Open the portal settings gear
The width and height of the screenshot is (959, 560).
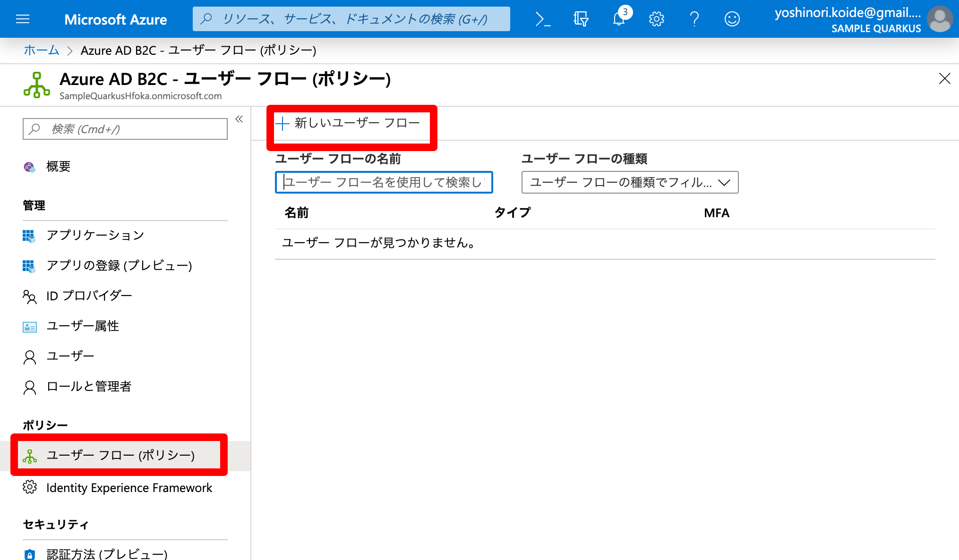[656, 19]
